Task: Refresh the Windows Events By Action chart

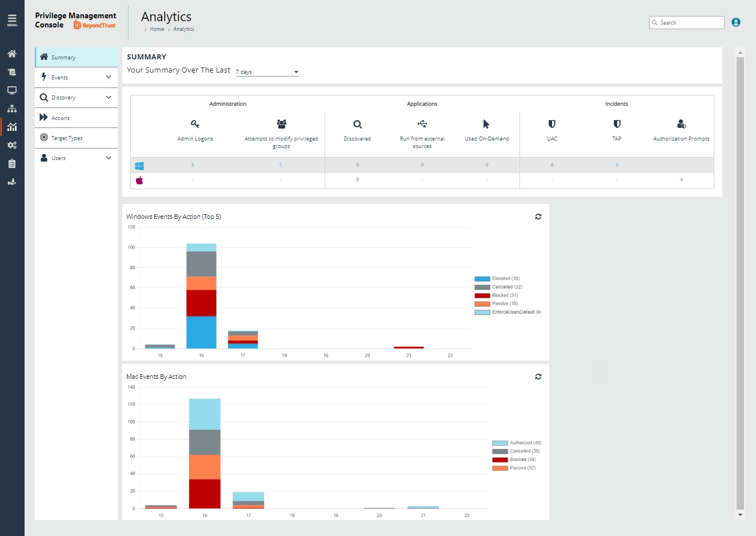Action: click(538, 217)
